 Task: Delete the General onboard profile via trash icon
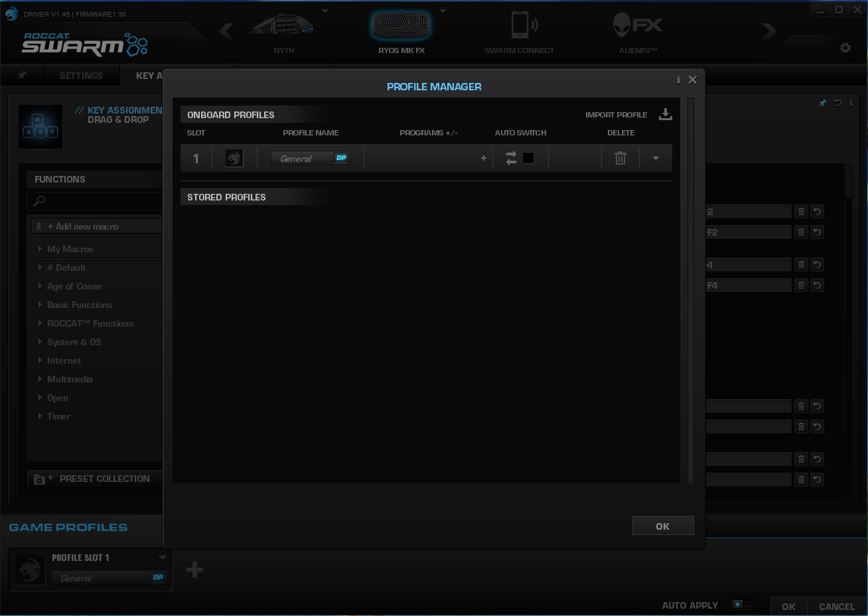tap(620, 158)
